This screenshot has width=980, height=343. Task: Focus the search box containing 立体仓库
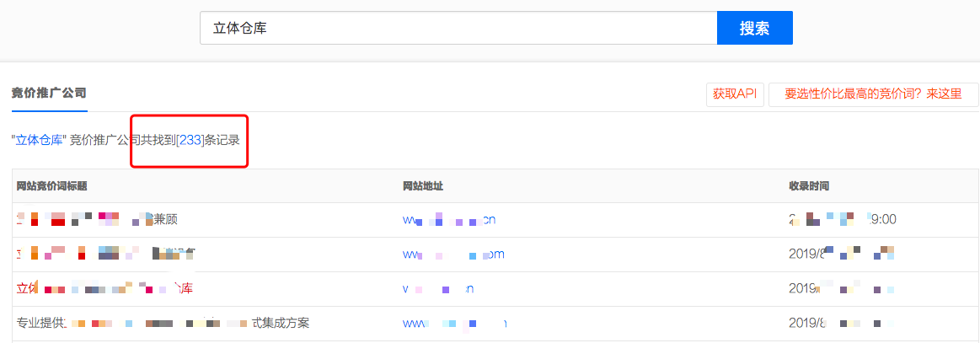[458, 28]
